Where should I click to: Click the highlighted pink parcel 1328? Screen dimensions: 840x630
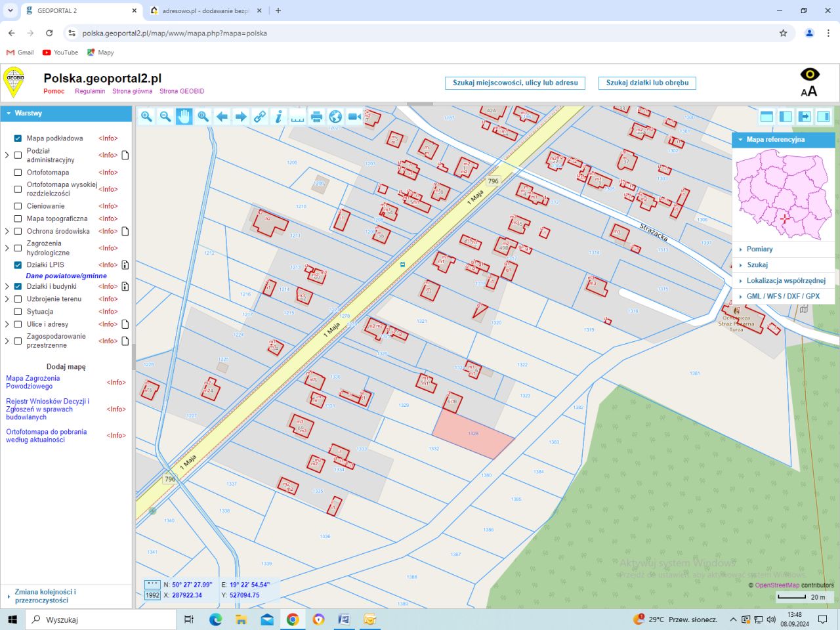(x=472, y=434)
